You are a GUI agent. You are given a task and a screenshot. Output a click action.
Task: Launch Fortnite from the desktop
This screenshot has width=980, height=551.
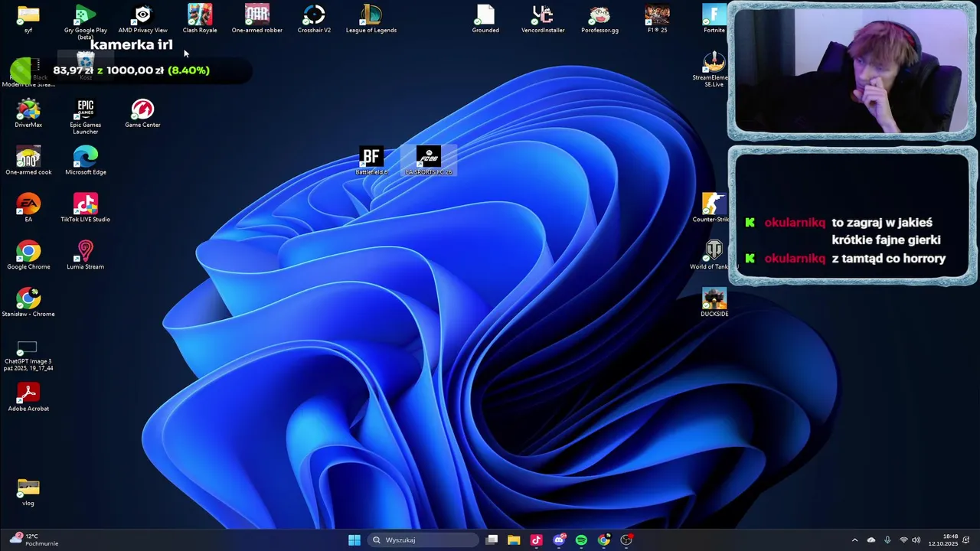(714, 19)
